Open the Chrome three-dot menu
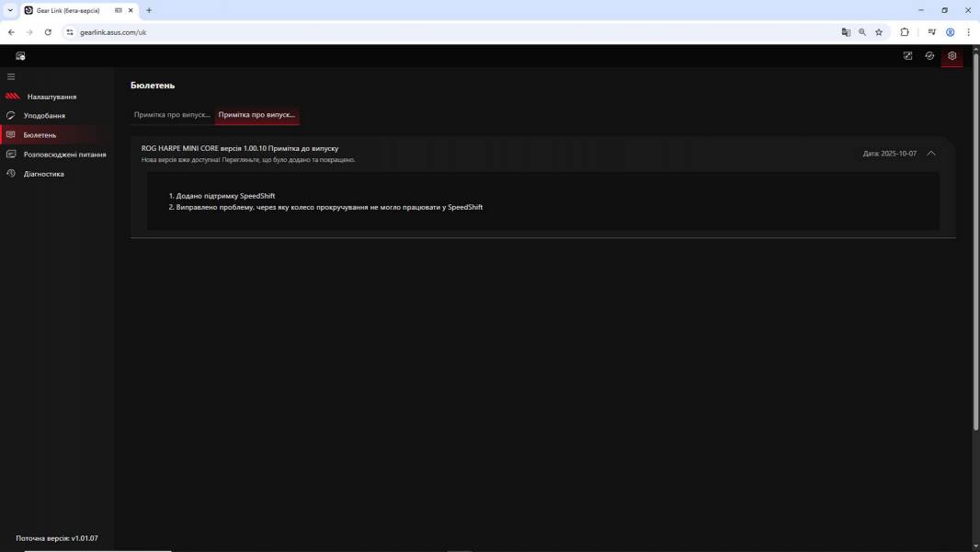980x552 pixels. [968, 32]
